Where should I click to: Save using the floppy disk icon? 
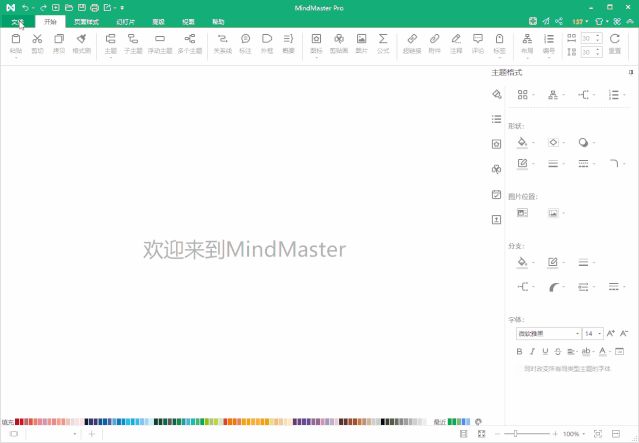pos(82,8)
